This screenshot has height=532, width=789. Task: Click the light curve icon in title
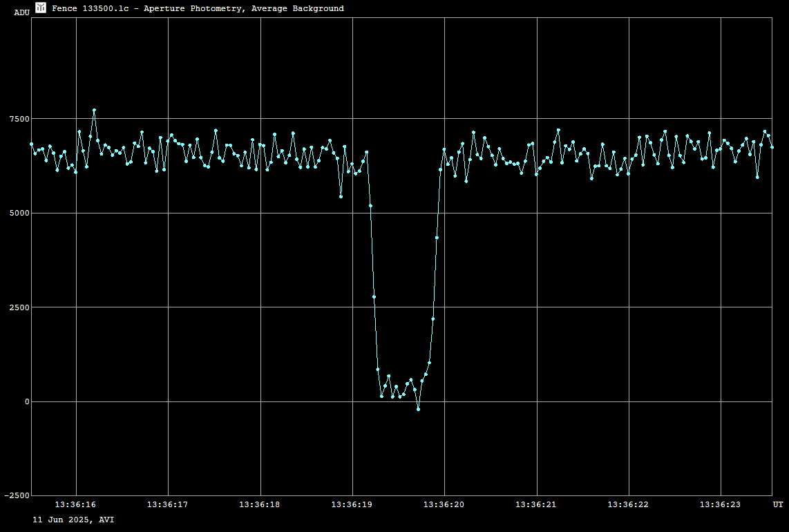41,8
